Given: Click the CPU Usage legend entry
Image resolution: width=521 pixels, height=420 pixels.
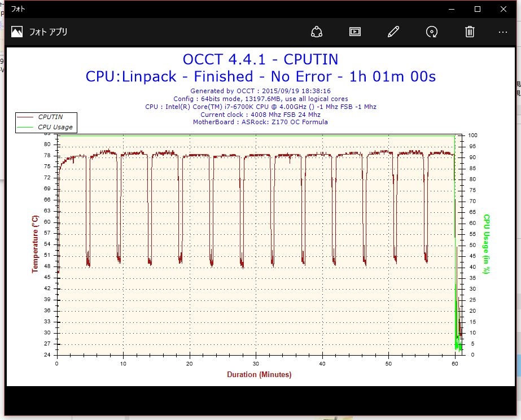Looking at the screenshot, I should (45, 127).
